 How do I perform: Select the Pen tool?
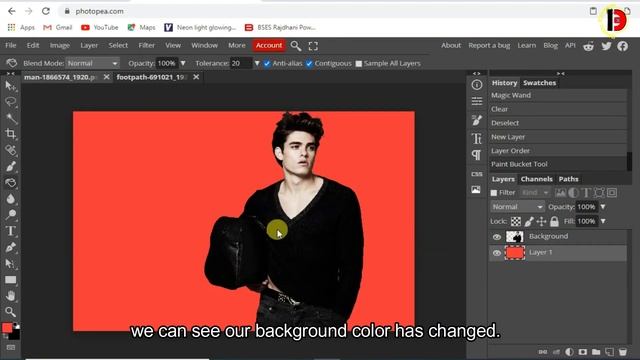click(11, 247)
